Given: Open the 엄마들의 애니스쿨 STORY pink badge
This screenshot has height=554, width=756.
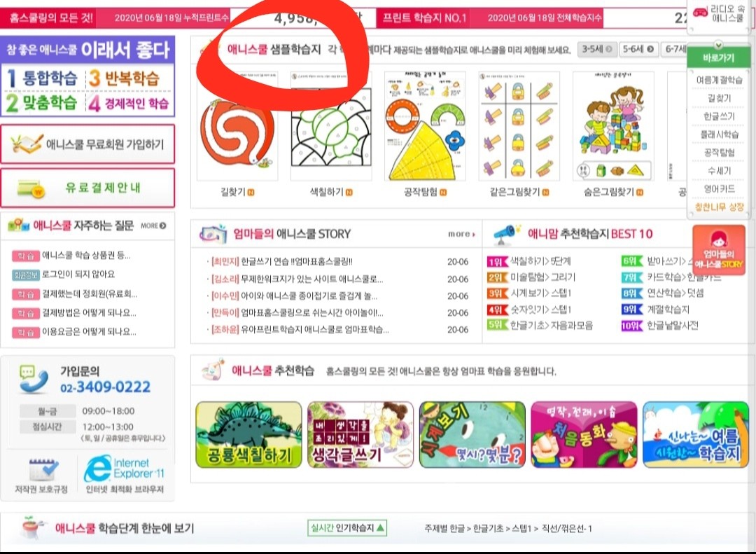Looking at the screenshot, I should tap(718, 250).
